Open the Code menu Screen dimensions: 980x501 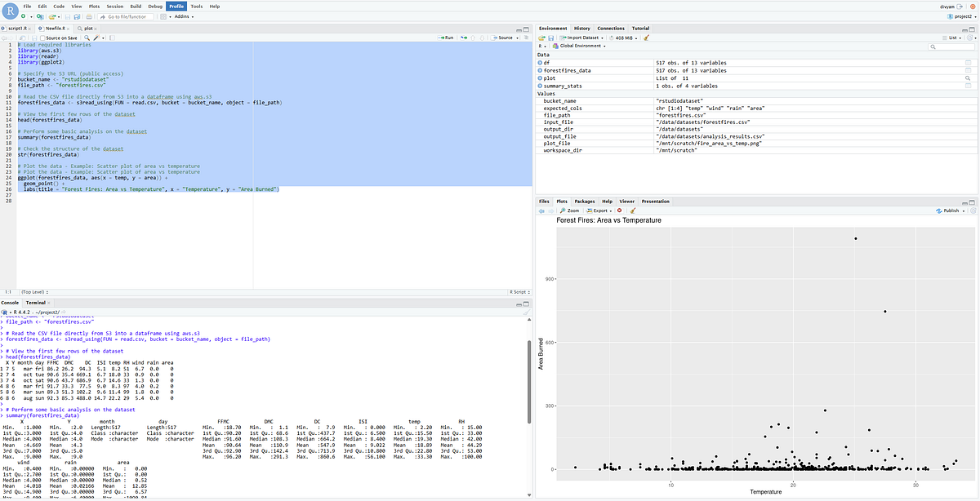click(x=59, y=6)
